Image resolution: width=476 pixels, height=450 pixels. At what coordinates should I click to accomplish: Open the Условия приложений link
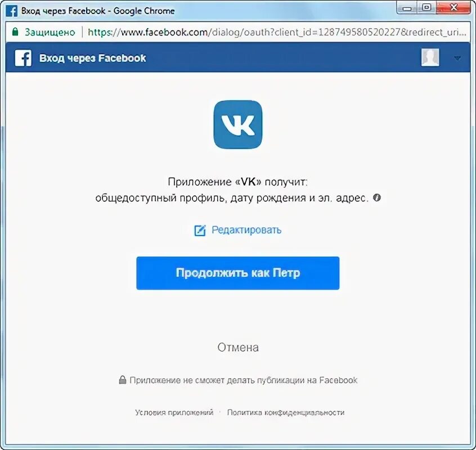[x=174, y=412]
